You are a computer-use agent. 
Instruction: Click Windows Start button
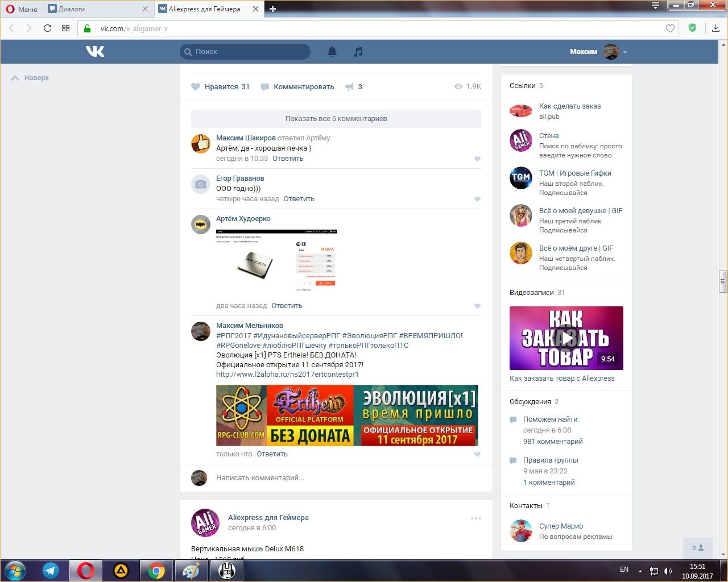[15, 571]
